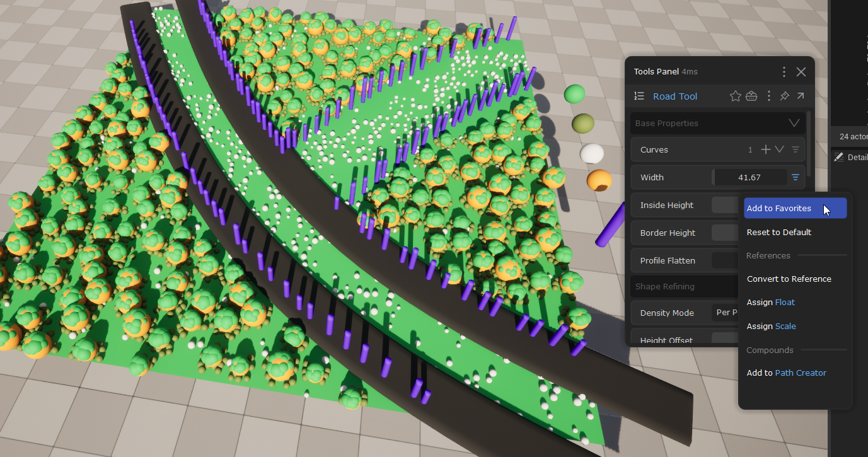Viewport: 868px width, 457px height.
Task: Open the numbered list icon left of Road Tool
Action: point(639,96)
